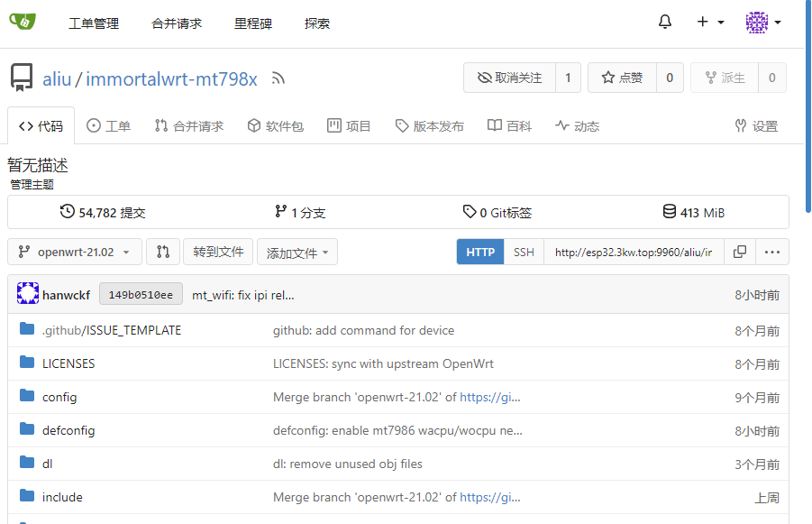Open the defconfig folder
The image size is (812, 524).
[68, 430]
